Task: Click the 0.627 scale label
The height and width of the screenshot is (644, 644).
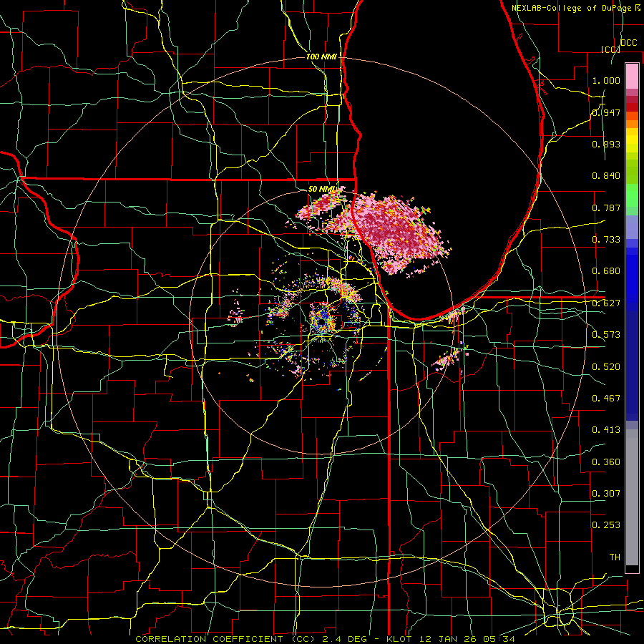Action: point(606,303)
